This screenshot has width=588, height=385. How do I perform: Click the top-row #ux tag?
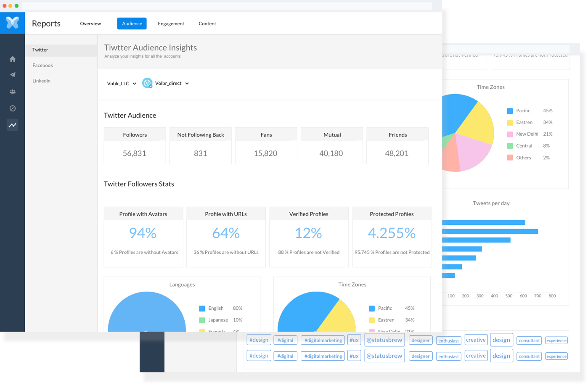354,340
